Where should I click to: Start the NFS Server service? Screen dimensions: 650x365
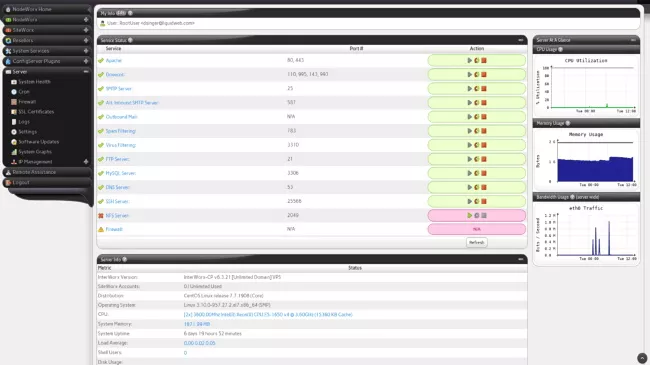pyautogui.click(x=470, y=216)
